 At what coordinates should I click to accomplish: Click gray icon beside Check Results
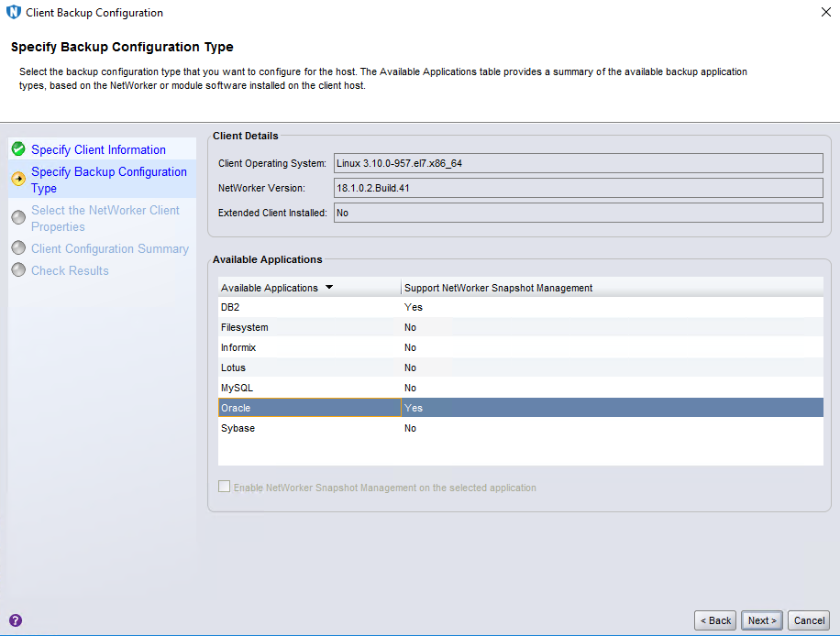pyautogui.click(x=18, y=270)
